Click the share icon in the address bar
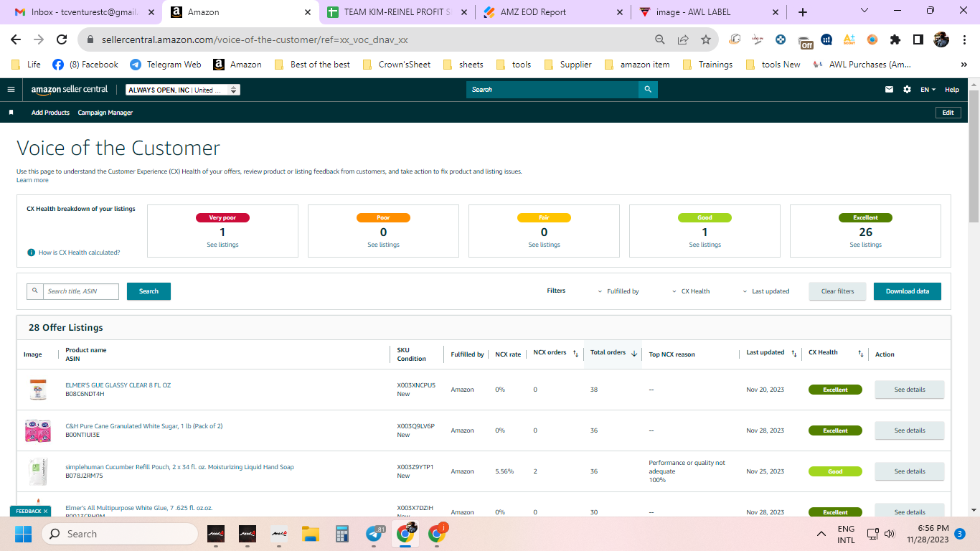 683,39
